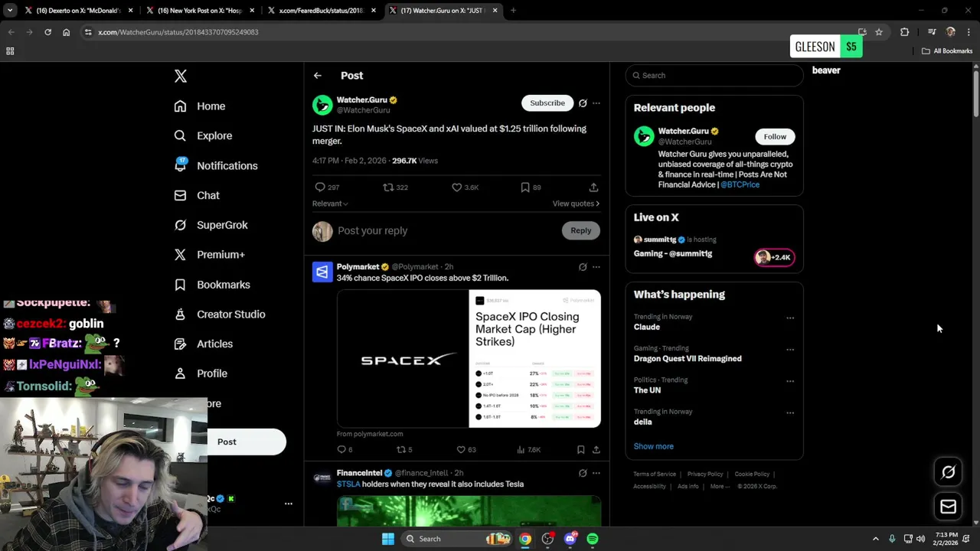
Task: Share the Polymarket post
Action: click(596, 450)
